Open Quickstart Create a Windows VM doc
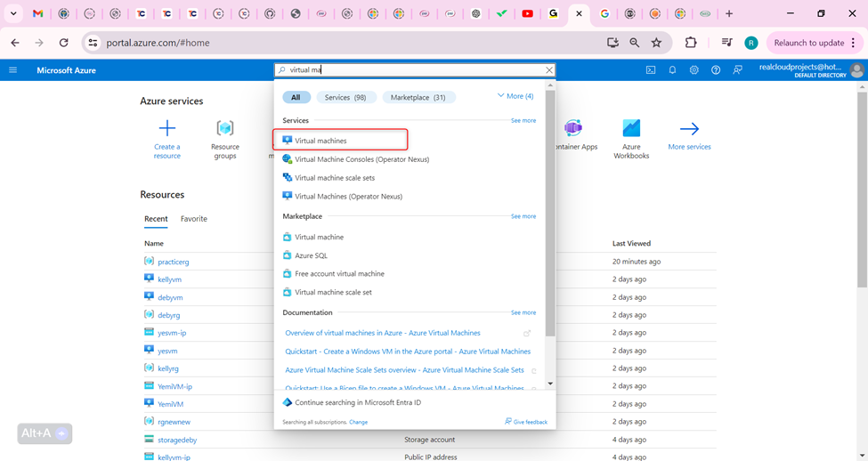Image resolution: width=868 pixels, height=461 pixels. [408, 352]
